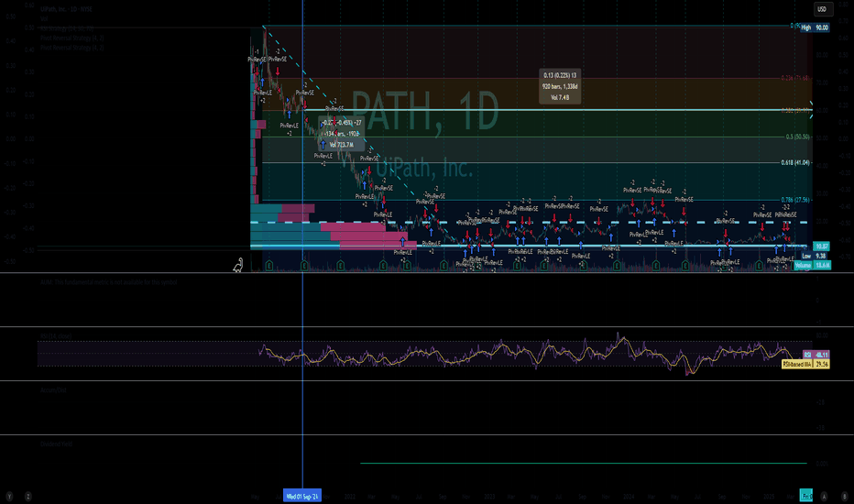Select the 0.236 Fibonacci level label
Screen dimensions: 854x504
coord(795,78)
